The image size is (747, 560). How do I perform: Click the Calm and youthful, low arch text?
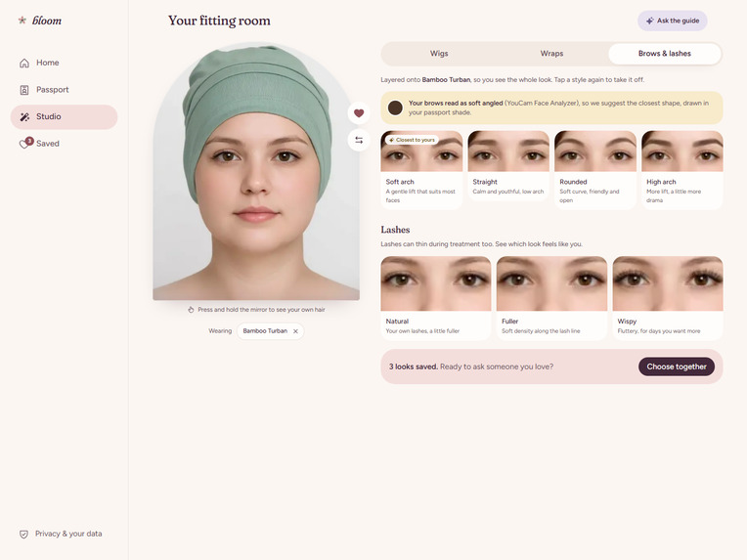pos(507,192)
